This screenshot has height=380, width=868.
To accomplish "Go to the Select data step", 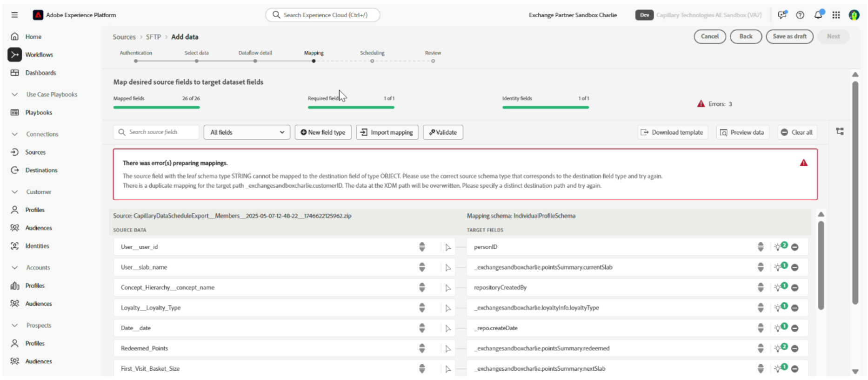I will 197,56.
